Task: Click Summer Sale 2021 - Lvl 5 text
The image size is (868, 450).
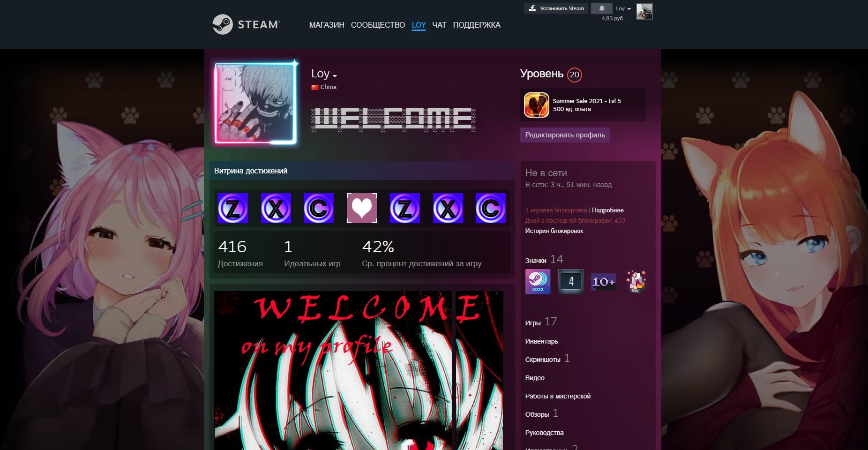Action: coord(587,101)
